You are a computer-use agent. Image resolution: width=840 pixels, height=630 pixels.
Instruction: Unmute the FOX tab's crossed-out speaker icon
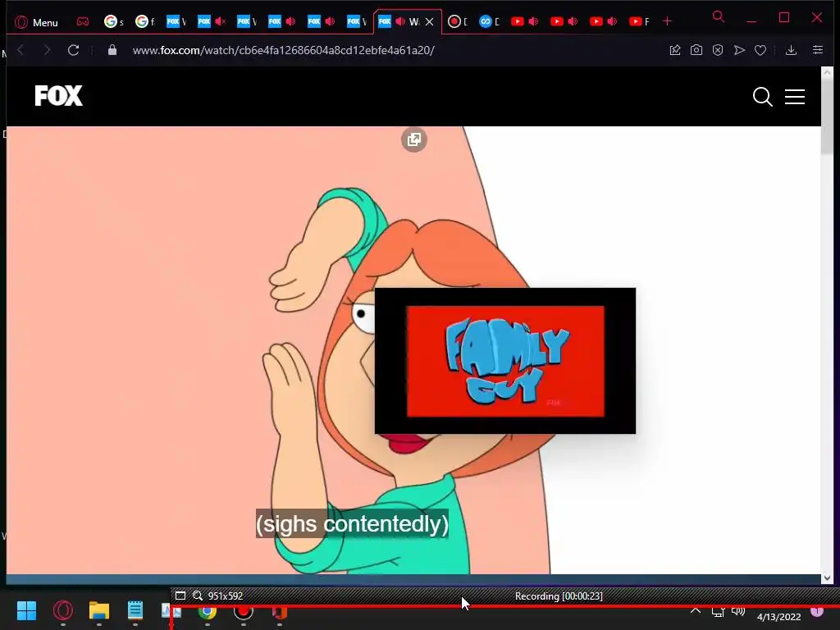pyautogui.click(x=220, y=21)
